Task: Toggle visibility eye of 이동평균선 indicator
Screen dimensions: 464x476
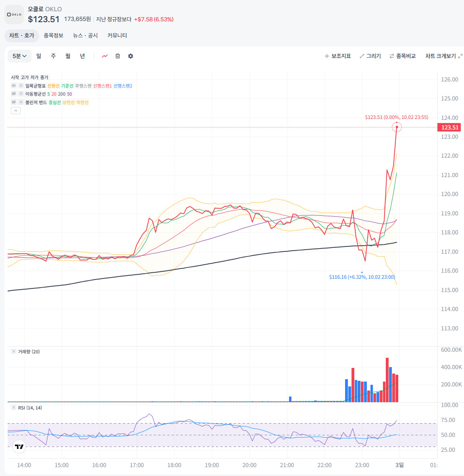Action: 14,94
